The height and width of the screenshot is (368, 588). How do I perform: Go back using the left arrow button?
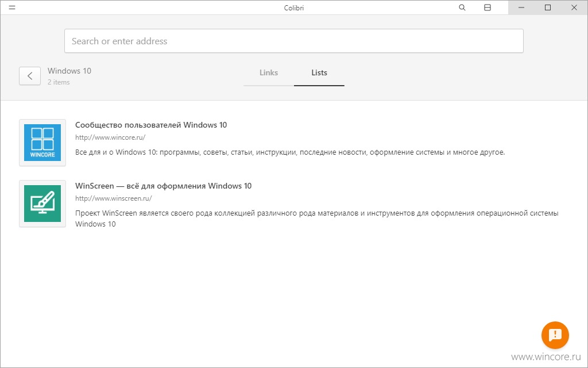[30, 76]
